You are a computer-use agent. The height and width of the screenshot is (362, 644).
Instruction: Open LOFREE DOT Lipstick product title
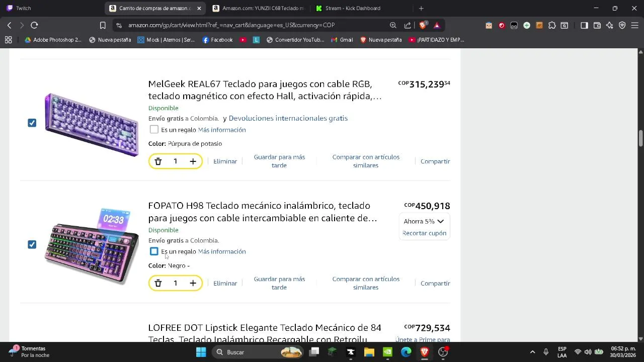point(265,333)
